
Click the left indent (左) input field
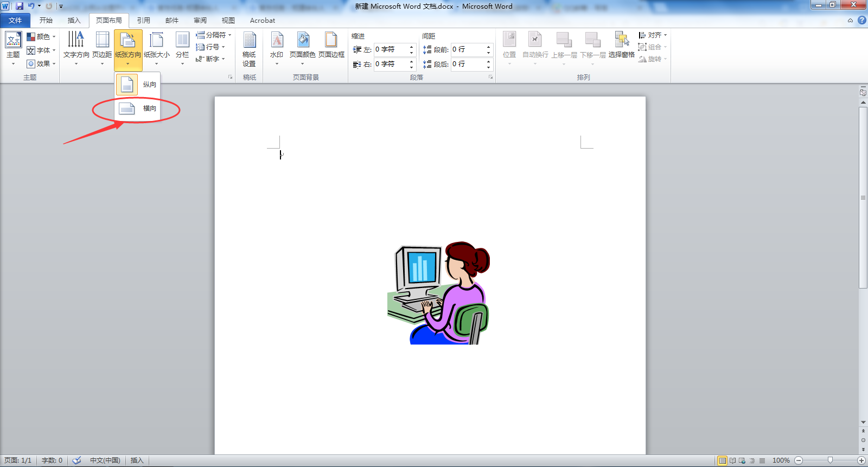pos(391,49)
